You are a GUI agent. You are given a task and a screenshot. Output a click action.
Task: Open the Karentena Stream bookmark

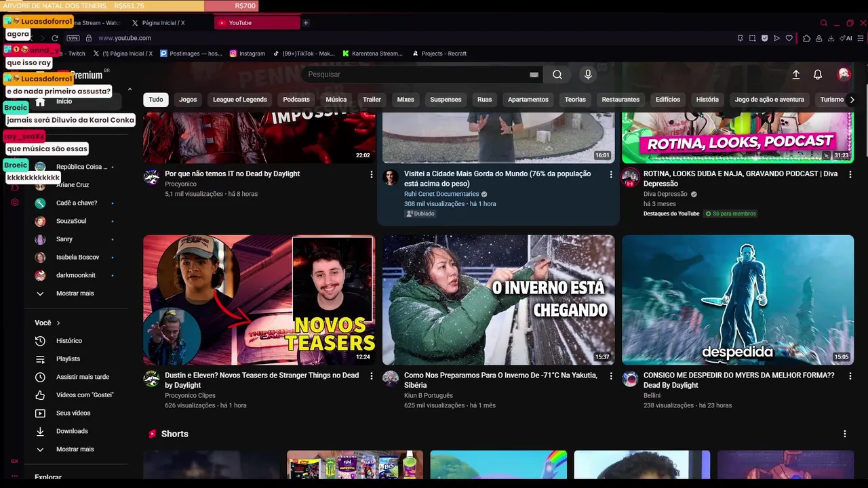pyautogui.click(x=373, y=54)
